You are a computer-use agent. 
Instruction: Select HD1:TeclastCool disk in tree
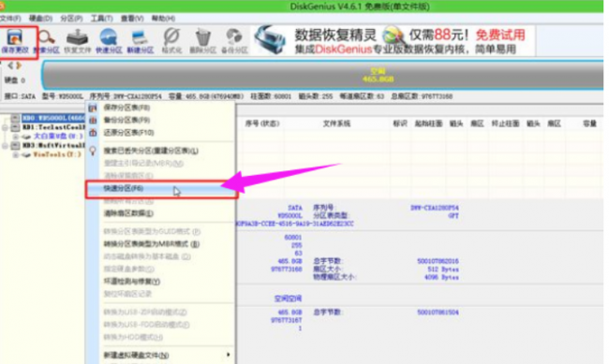pyautogui.click(x=53, y=127)
